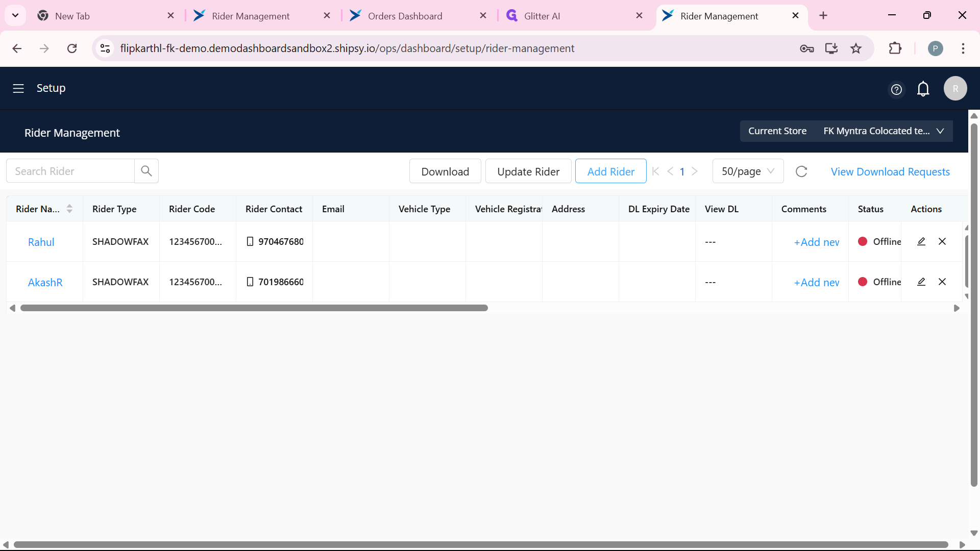Add new comment for AkashR
Viewport: 980px width, 551px height.
click(817, 282)
